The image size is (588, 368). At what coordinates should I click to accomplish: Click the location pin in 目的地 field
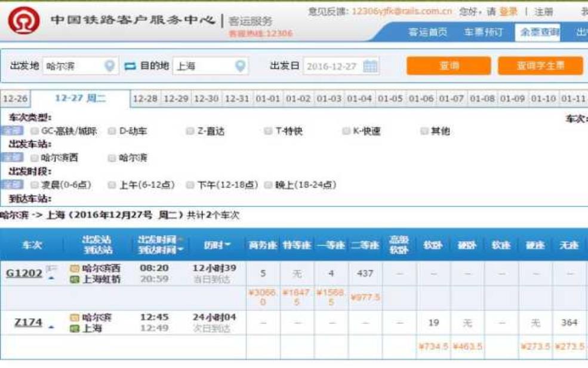tap(240, 66)
